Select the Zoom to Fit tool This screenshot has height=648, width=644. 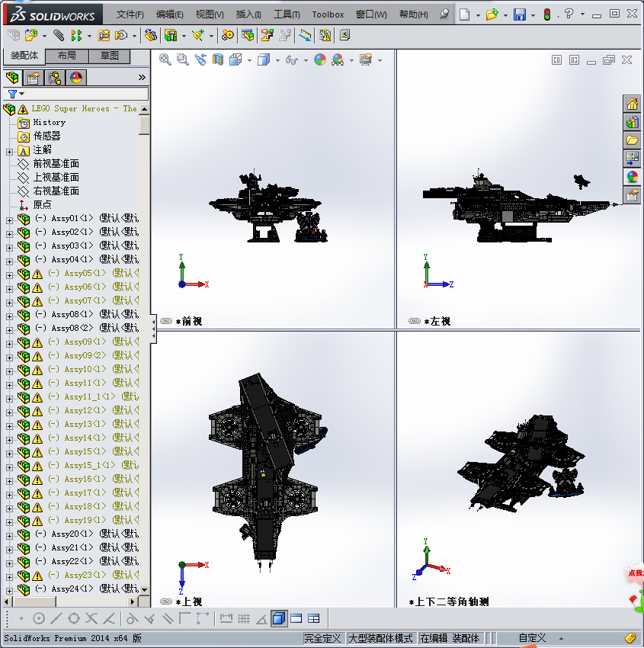tap(165, 59)
